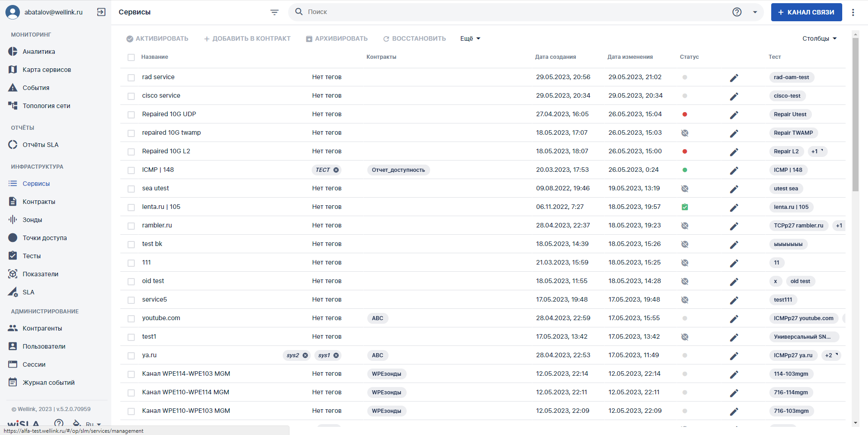Expand the +2 tests on ya.ru row
The width and height of the screenshot is (868, 435).
[x=831, y=355]
